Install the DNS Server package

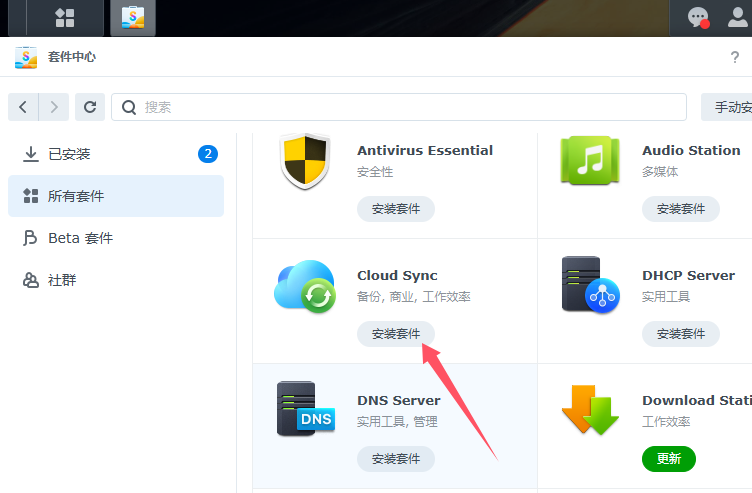(396, 459)
